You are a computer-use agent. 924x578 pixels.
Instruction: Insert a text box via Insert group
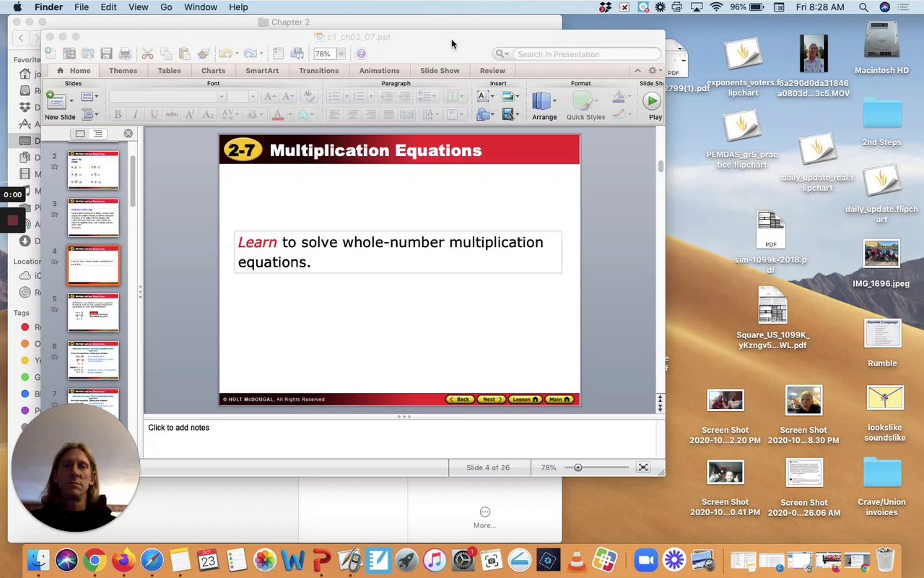click(482, 96)
